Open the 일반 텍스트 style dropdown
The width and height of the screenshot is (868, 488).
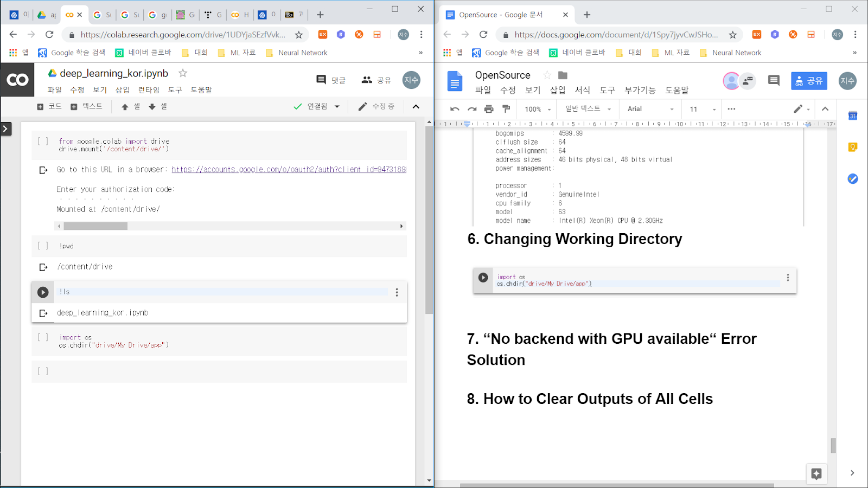click(588, 109)
